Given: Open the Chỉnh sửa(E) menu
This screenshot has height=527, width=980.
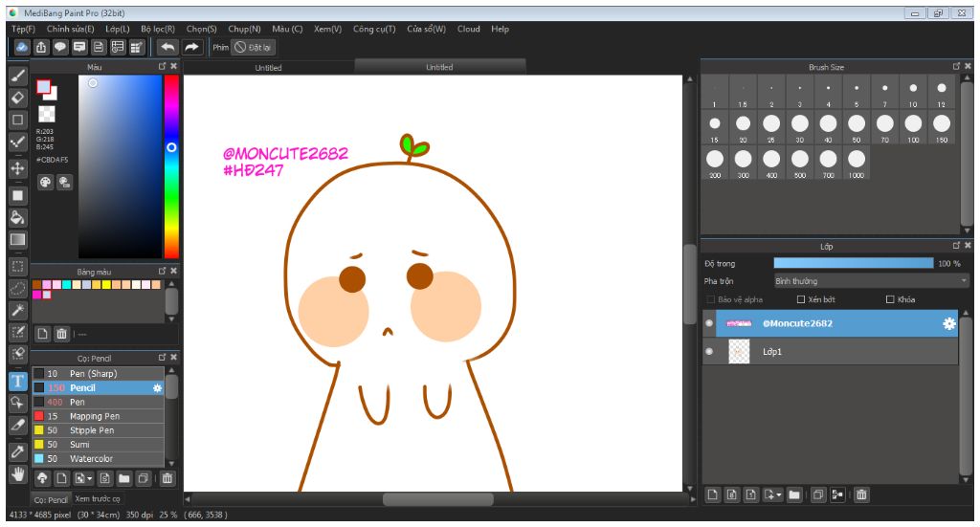Looking at the screenshot, I should pyautogui.click(x=70, y=29).
